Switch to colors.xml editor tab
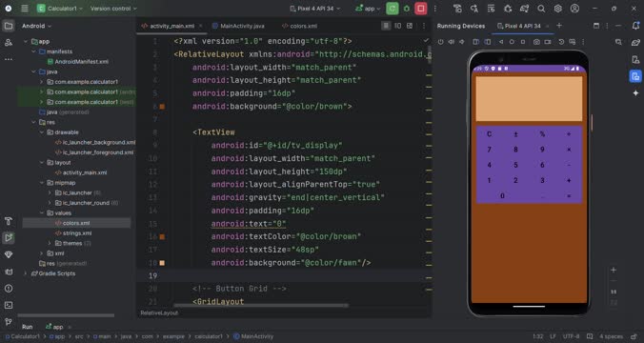644x343 pixels. 299,26
